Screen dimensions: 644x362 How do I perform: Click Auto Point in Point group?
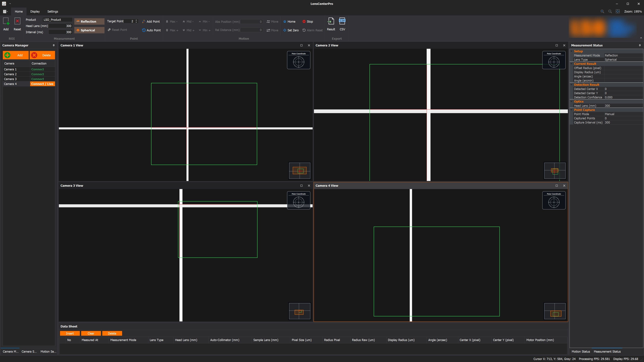[151, 30]
